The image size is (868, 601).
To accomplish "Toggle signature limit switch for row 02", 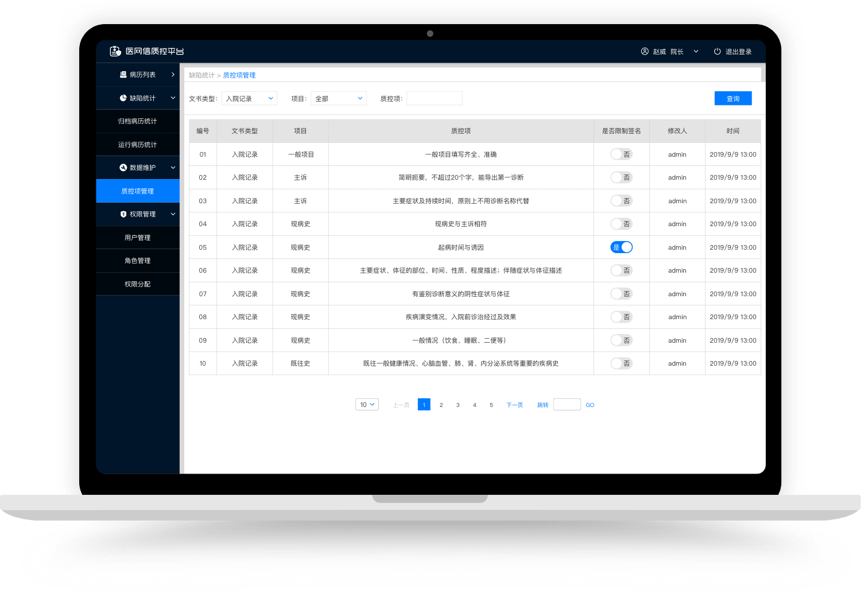I will pos(621,177).
